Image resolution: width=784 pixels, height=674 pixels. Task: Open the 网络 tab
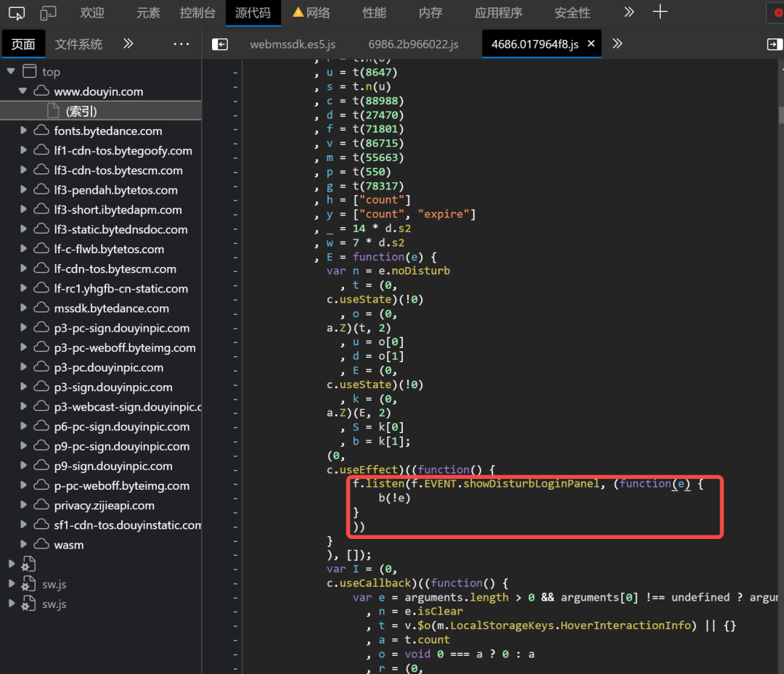pos(311,13)
